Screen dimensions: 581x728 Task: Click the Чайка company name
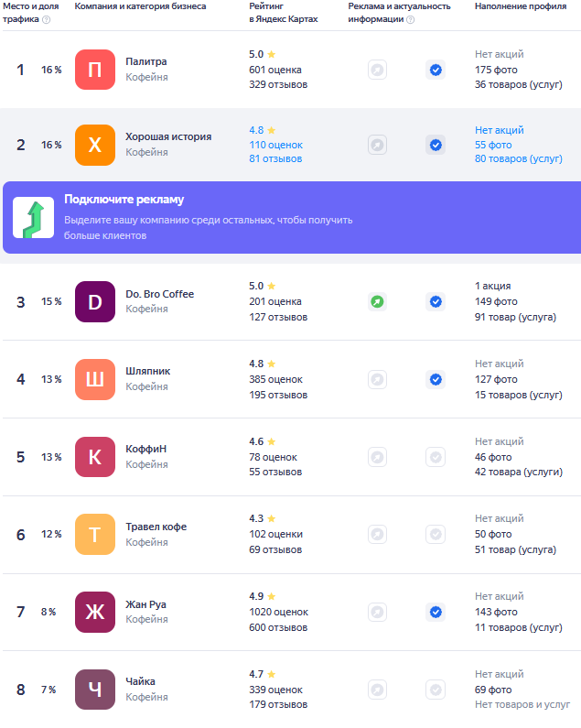pyautogui.click(x=141, y=681)
